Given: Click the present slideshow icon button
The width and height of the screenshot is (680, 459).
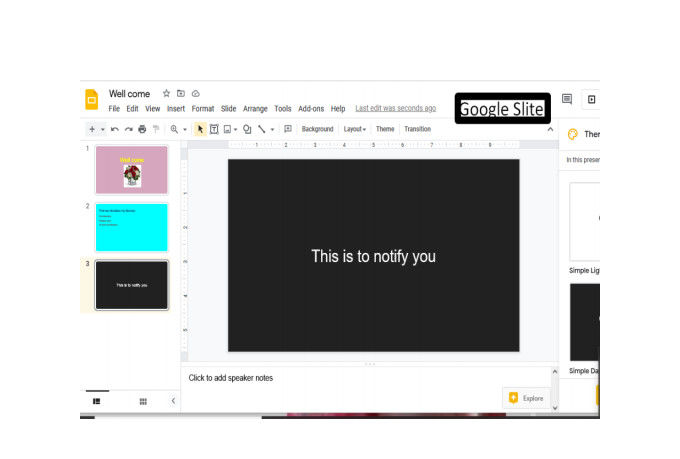Looking at the screenshot, I should 592,99.
